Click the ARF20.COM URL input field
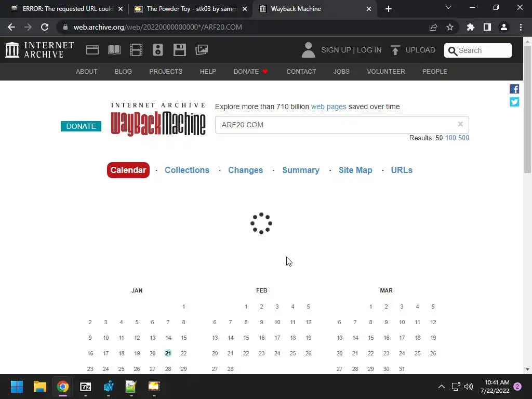 point(342,125)
